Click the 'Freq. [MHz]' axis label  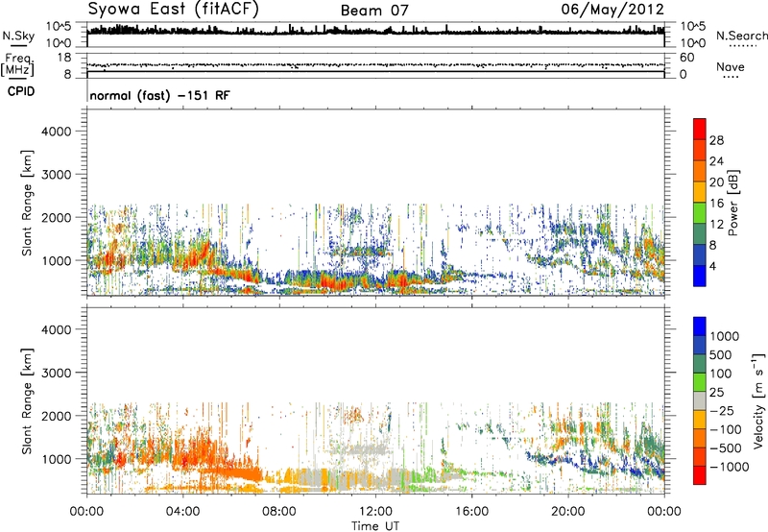(x=17, y=65)
